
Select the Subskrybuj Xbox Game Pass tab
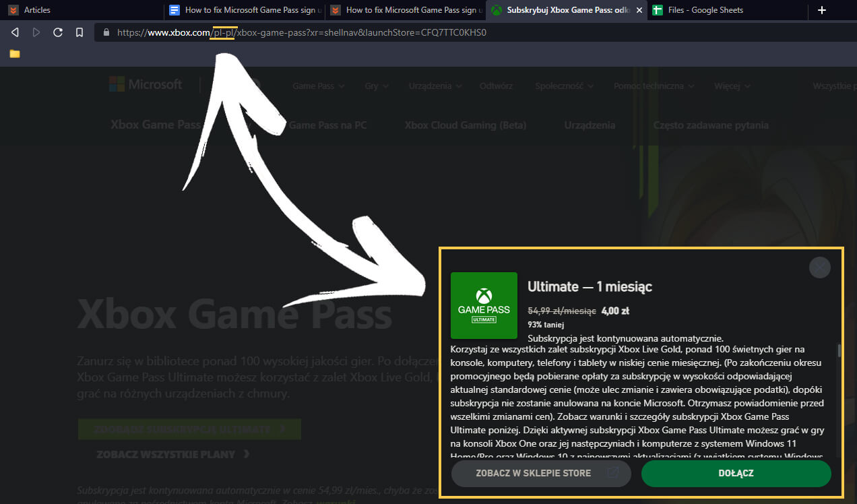566,10
